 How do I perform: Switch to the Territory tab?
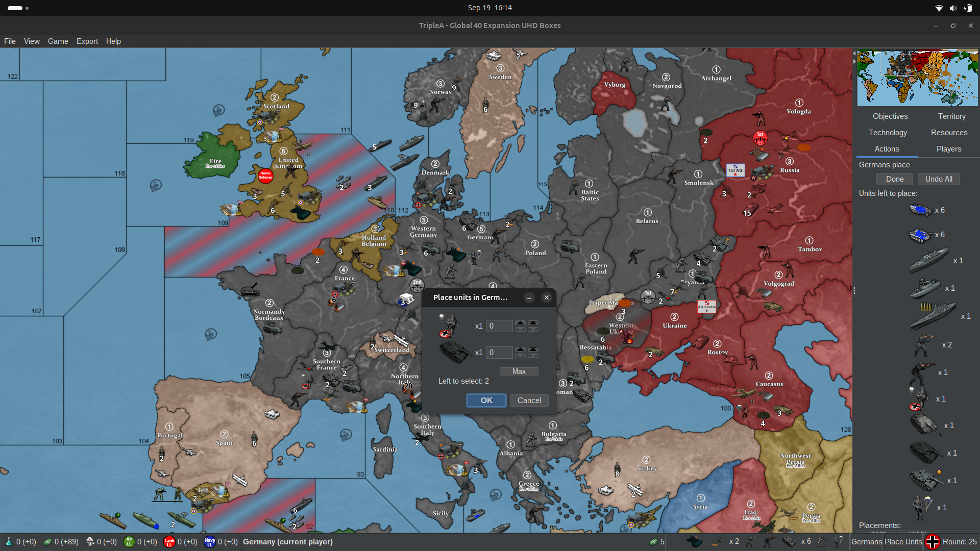(x=951, y=116)
